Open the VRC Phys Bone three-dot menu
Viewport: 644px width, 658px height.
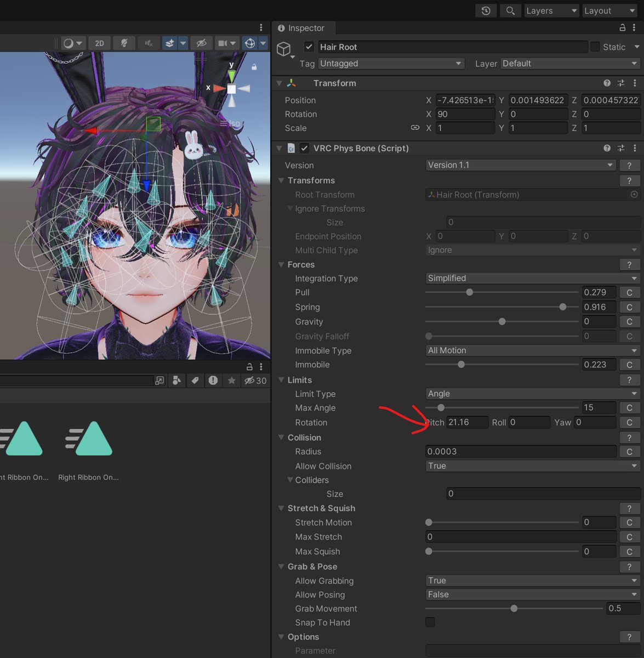635,148
